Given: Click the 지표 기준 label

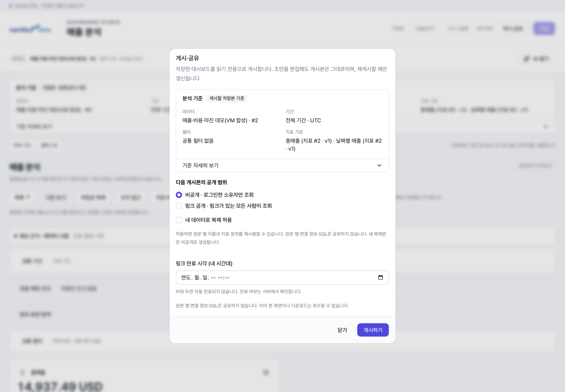Looking at the screenshot, I should pyautogui.click(x=294, y=132).
